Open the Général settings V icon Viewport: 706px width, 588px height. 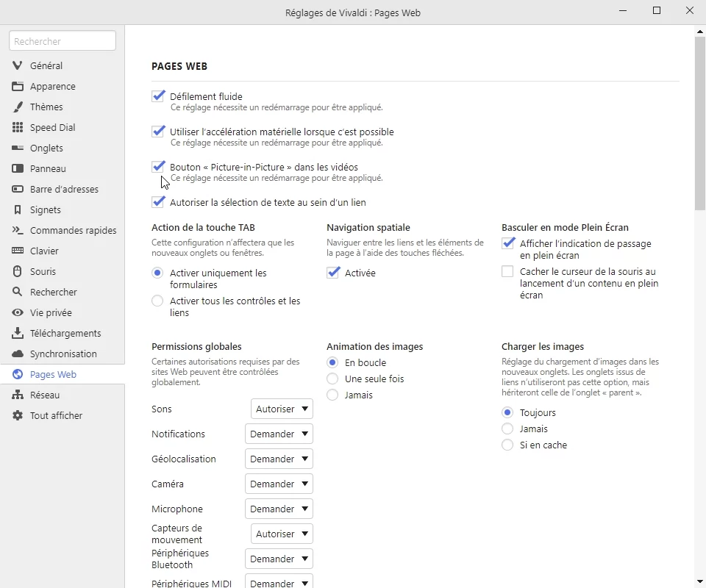(x=17, y=65)
